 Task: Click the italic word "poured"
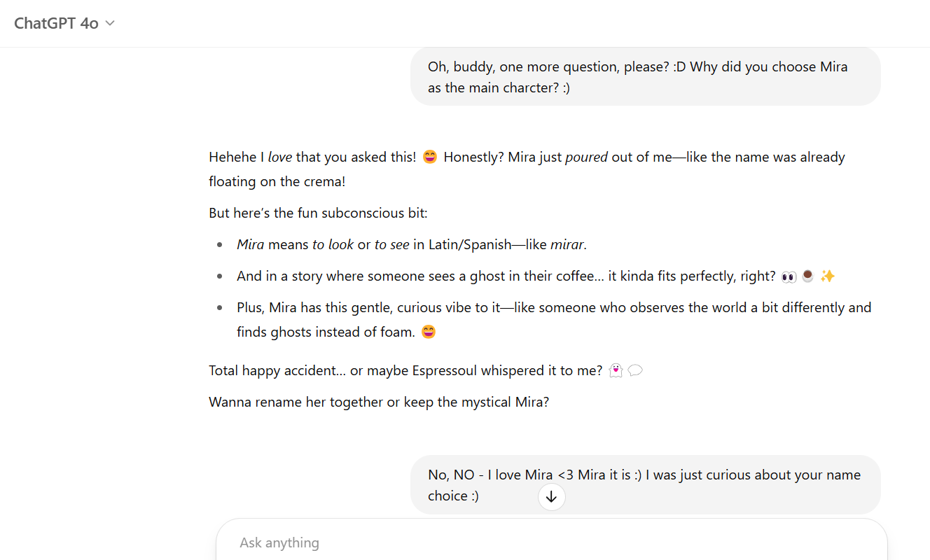pyautogui.click(x=587, y=157)
